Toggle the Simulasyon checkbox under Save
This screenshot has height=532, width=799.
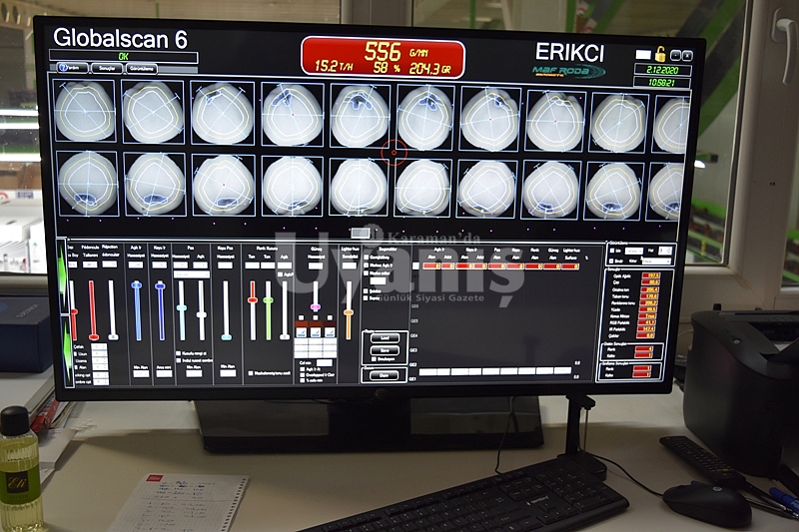tap(374, 359)
